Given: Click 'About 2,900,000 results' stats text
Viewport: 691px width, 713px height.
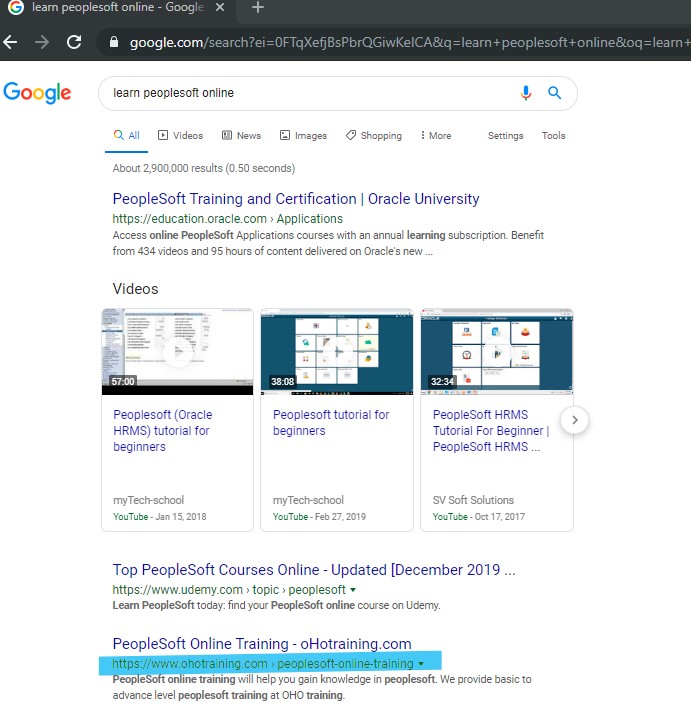Looking at the screenshot, I should point(204,168).
